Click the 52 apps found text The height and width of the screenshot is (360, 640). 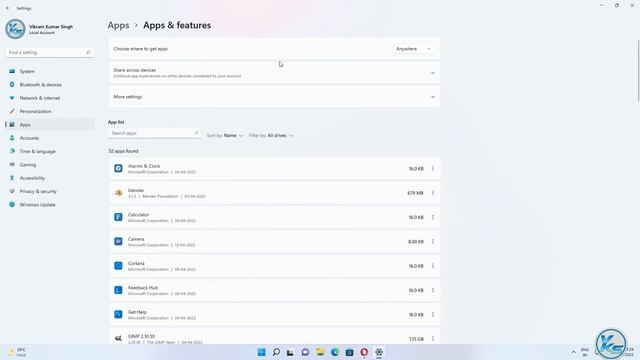(123, 151)
